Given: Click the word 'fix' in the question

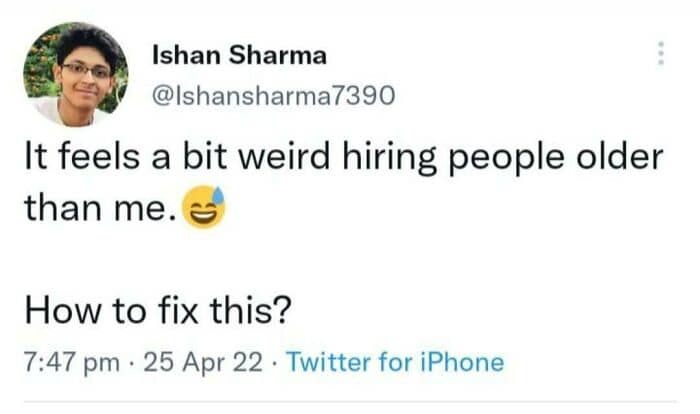Looking at the screenshot, I should tap(175, 313).
